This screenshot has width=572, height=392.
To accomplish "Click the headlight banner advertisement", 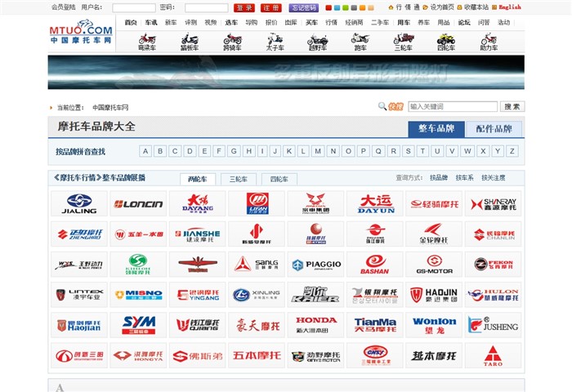I will tap(286, 72).
